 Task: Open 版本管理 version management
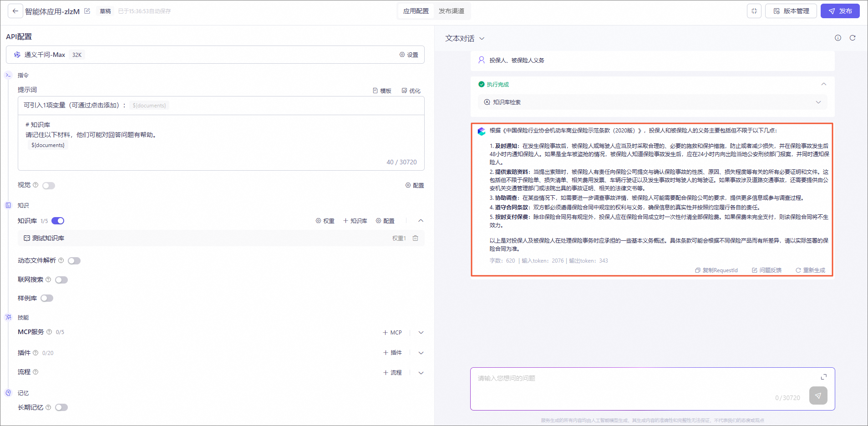click(791, 11)
